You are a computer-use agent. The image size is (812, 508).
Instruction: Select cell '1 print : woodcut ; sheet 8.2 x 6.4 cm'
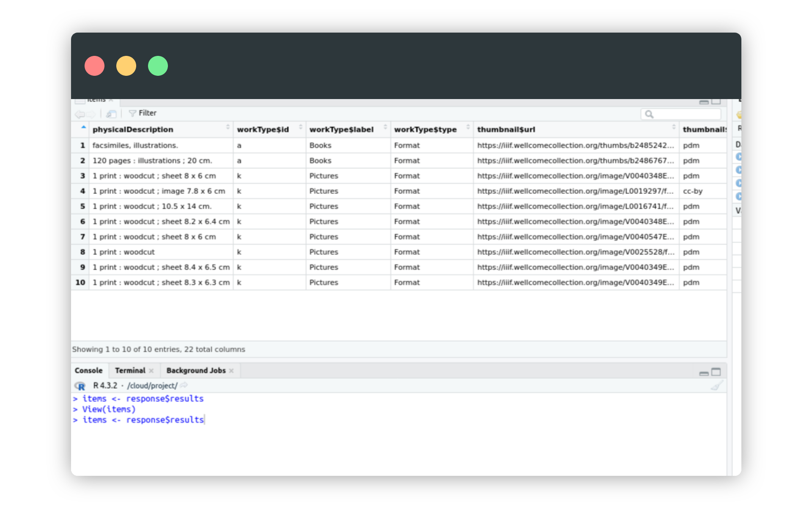[x=161, y=222]
